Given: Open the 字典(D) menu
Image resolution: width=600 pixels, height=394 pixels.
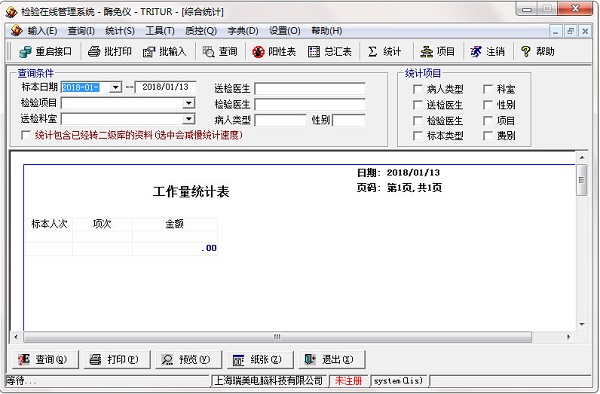Looking at the screenshot, I should point(243,31).
